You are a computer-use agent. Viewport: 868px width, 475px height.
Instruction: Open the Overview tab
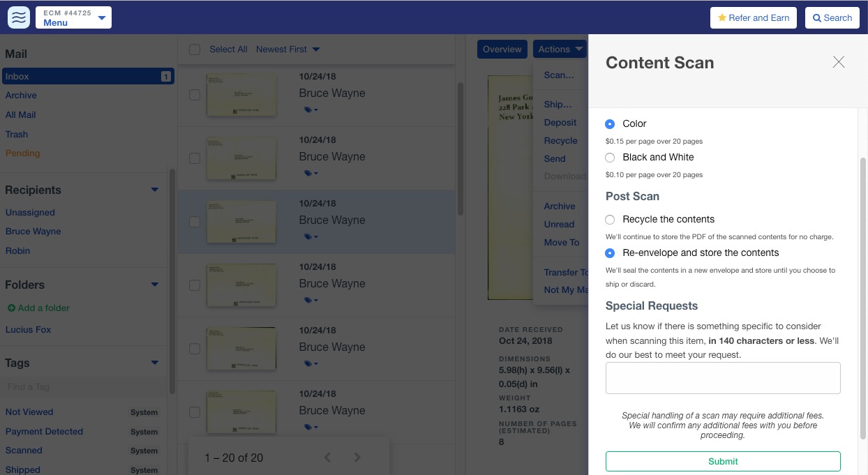[502, 49]
